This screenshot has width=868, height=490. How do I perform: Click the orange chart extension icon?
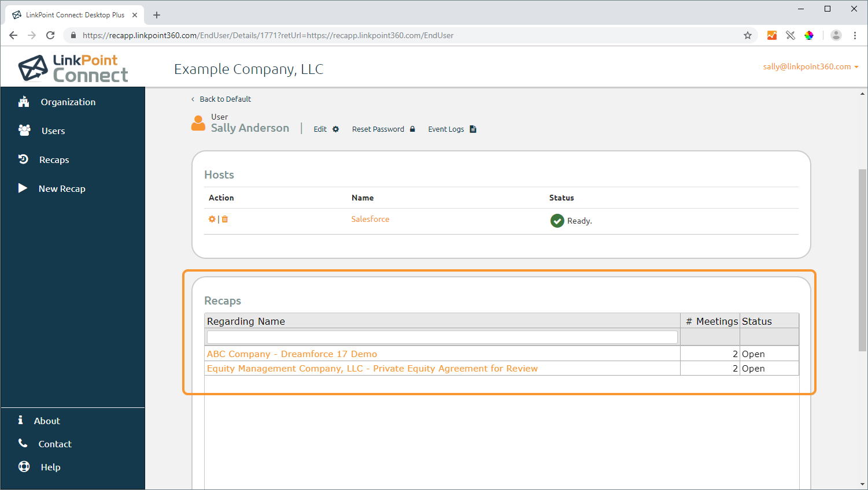772,35
